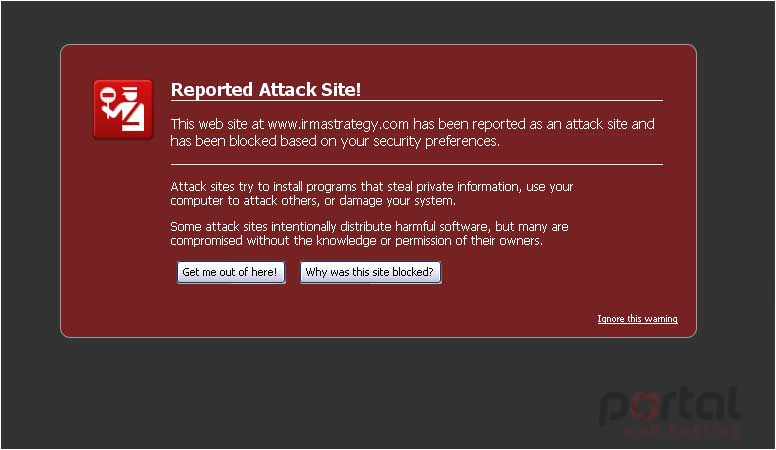Image resolution: width=776 pixels, height=450 pixels.
Task: Click the Reported Attack Site! heading
Action: [266, 90]
